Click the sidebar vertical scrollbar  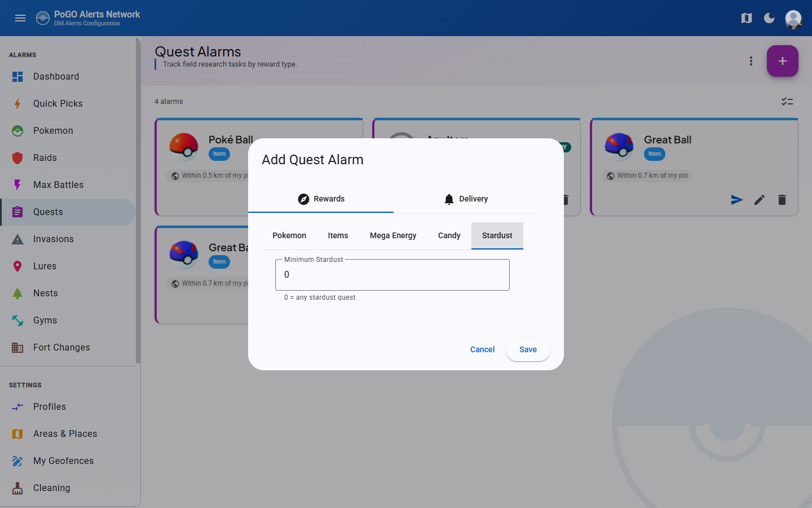click(138, 200)
